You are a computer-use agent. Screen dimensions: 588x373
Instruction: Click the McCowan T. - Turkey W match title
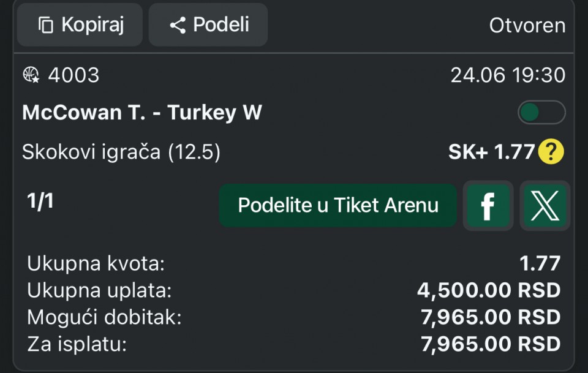(x=142, y=112)
